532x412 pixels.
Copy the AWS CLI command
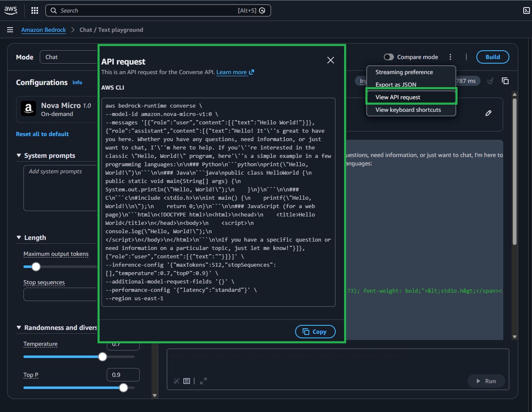pyautogui.click(x=315, y=332)
